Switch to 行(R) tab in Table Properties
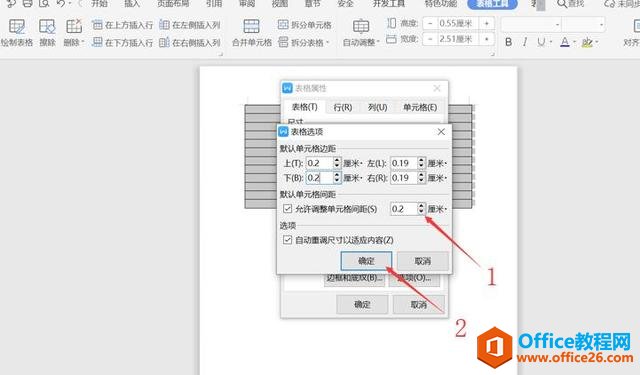 coord(342,107)
